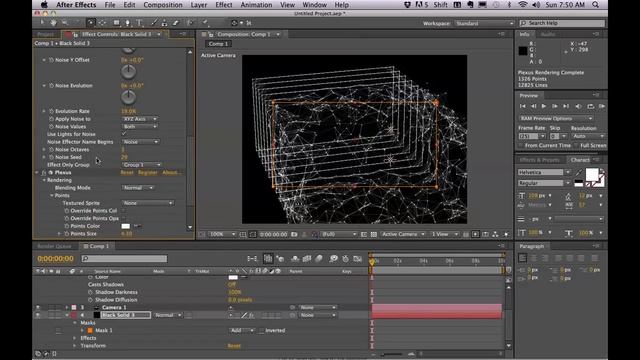Enable Override Points Opa checkbox

[x=124, y=218]
